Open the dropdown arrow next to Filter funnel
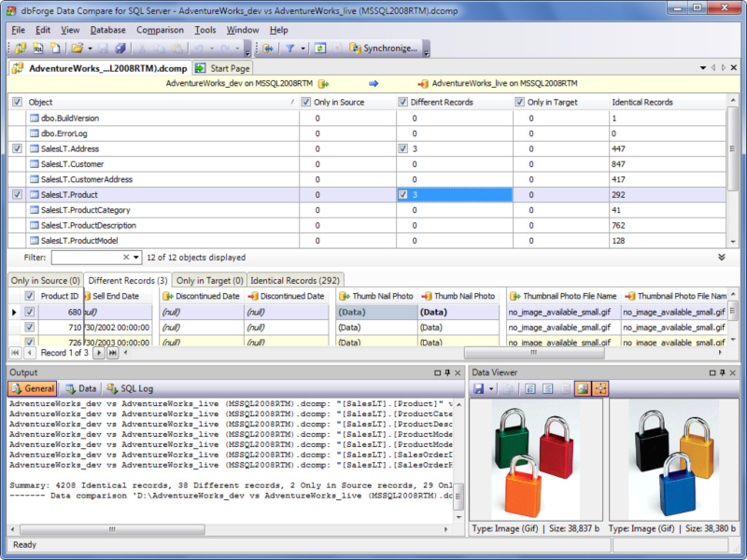 (303, 49)
